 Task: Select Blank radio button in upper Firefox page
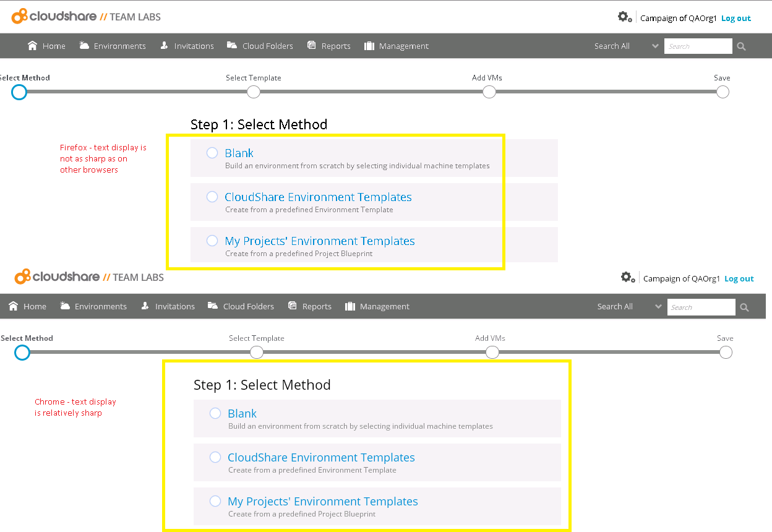tap(212, 153)
